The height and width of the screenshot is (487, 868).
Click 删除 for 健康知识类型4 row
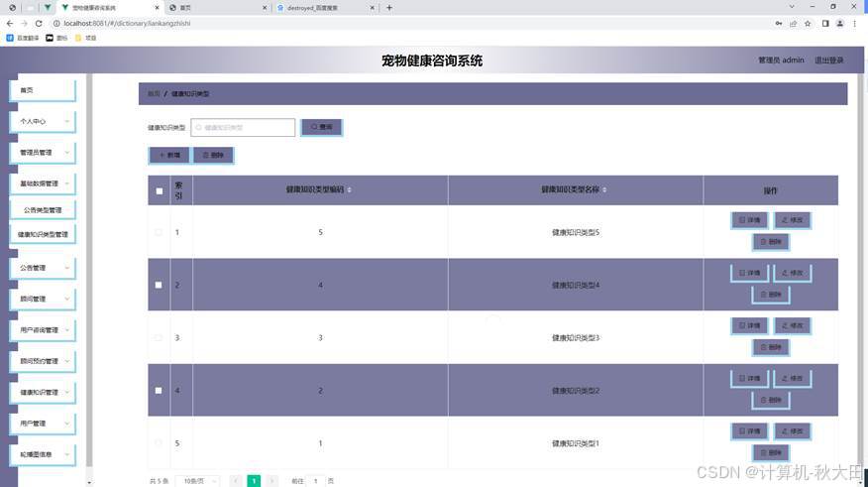771,295
